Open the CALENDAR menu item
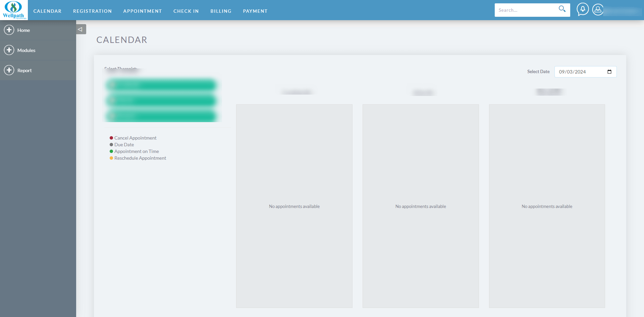 47,11
